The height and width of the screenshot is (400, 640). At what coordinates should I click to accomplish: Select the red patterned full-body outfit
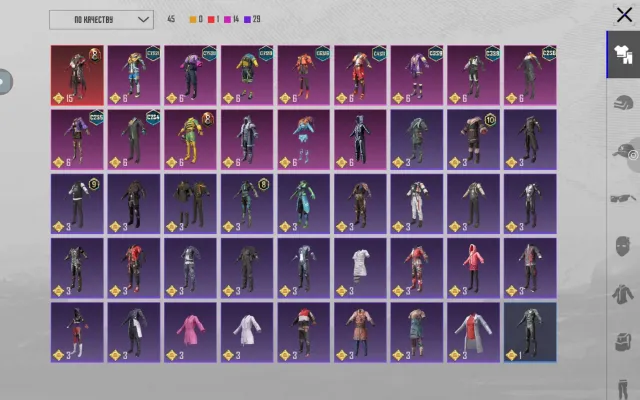417,268
